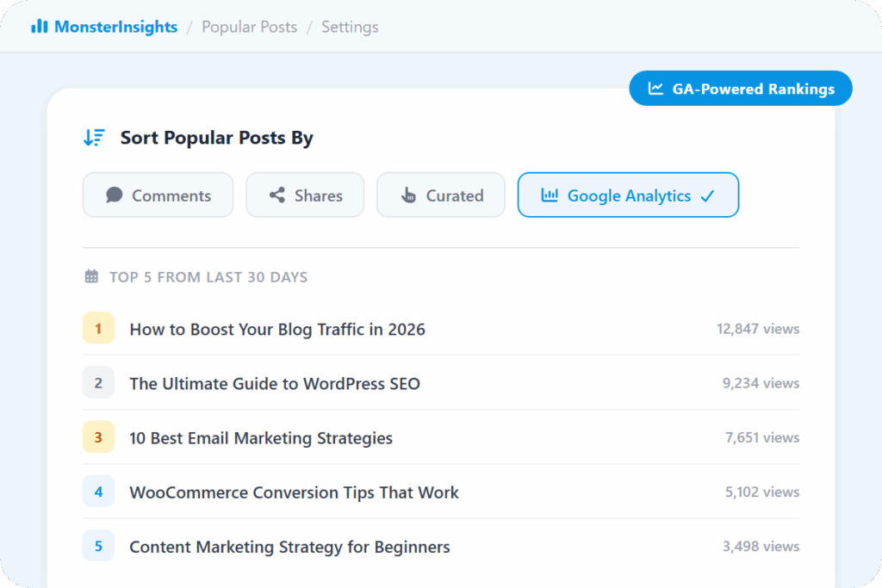This screenshot has height=588, width=882.
Task: Open "The Ultimate Guide to WordPress SEO" post
Action: [x=275, y=384]
